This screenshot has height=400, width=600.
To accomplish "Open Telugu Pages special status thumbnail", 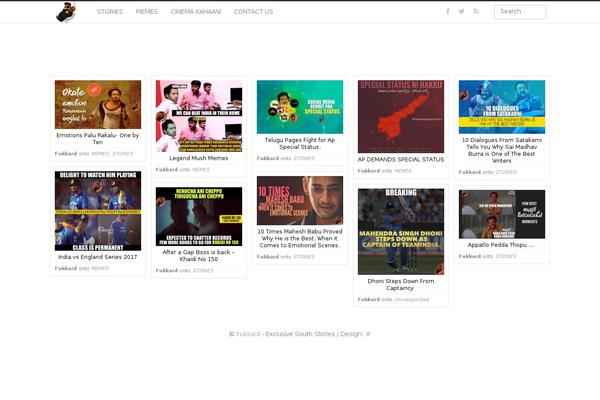I will point(300,107).
